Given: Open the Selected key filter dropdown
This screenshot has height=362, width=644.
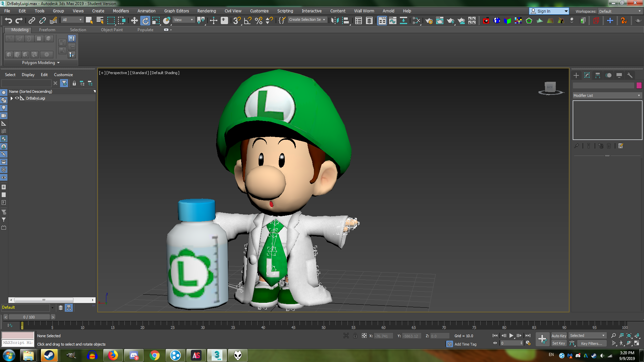Looking at the screenshot, I should [x=587, y=336].
